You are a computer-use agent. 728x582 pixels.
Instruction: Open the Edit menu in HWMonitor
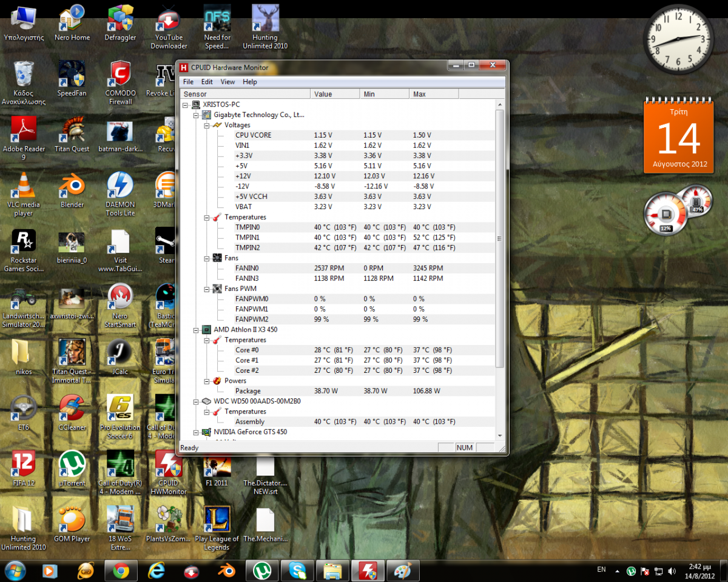pyautogui.click(x=207, y=82)
